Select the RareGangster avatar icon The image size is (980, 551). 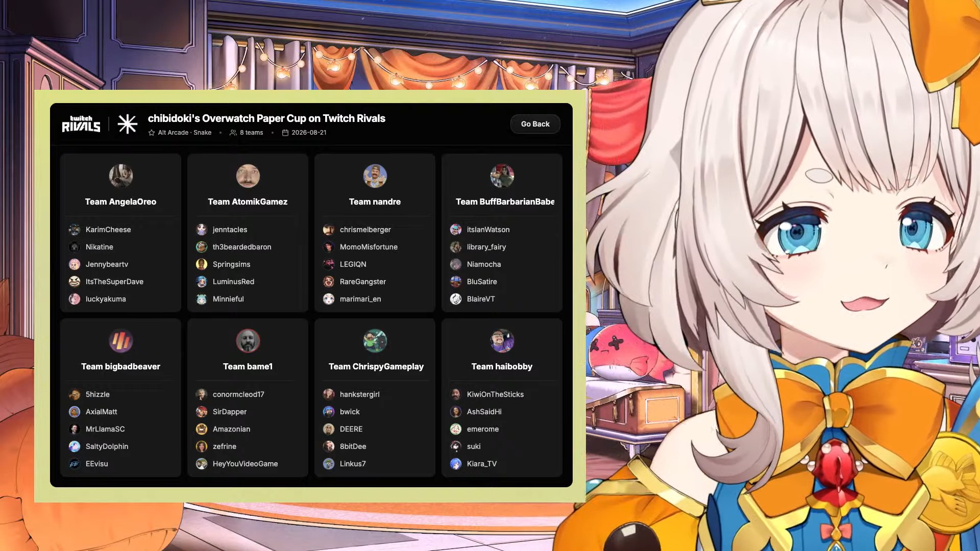pos(329,282)
